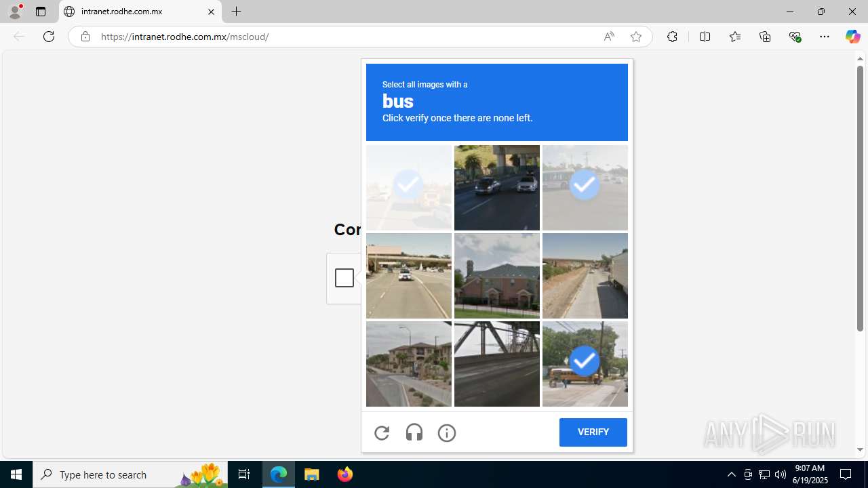Click page scrollbar up arrow
Screen dimensions: 868x488
tap(860, 58)
